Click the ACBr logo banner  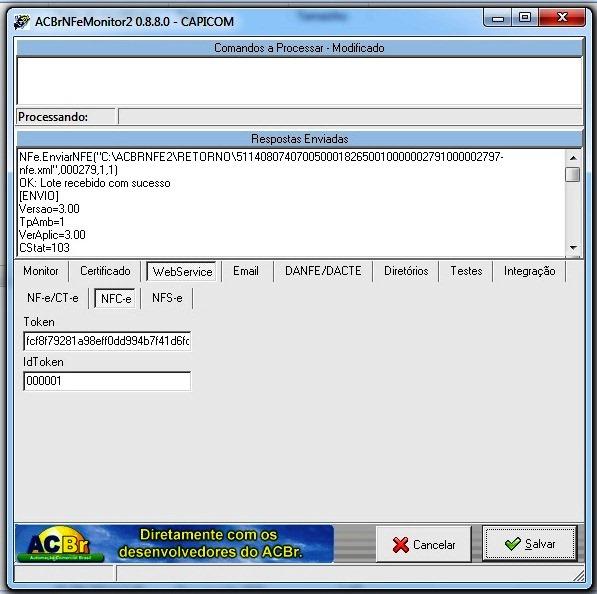(174, 544)
